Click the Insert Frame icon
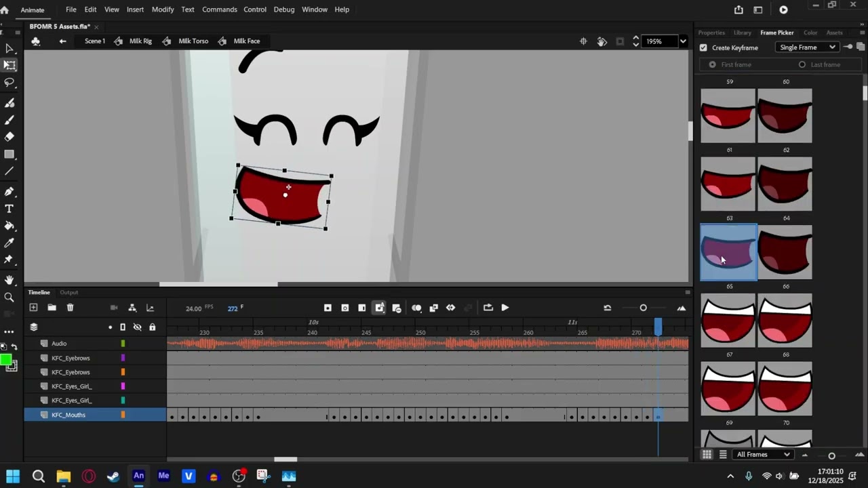 click(361, 308)
